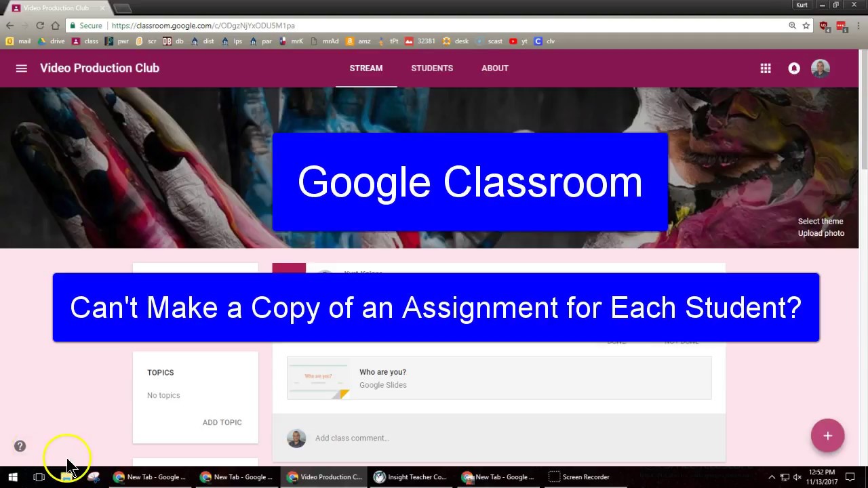
Task: Open the dist bookmark
Action: (202, 41)
